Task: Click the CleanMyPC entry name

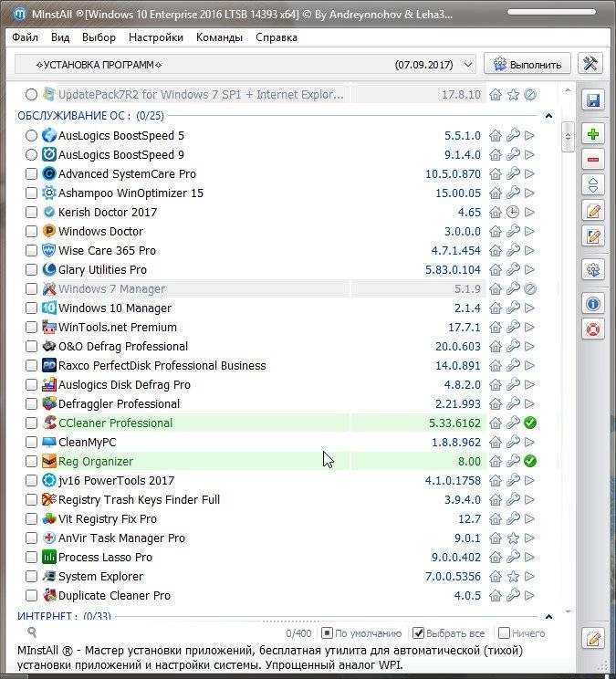Action: point(87,442)
